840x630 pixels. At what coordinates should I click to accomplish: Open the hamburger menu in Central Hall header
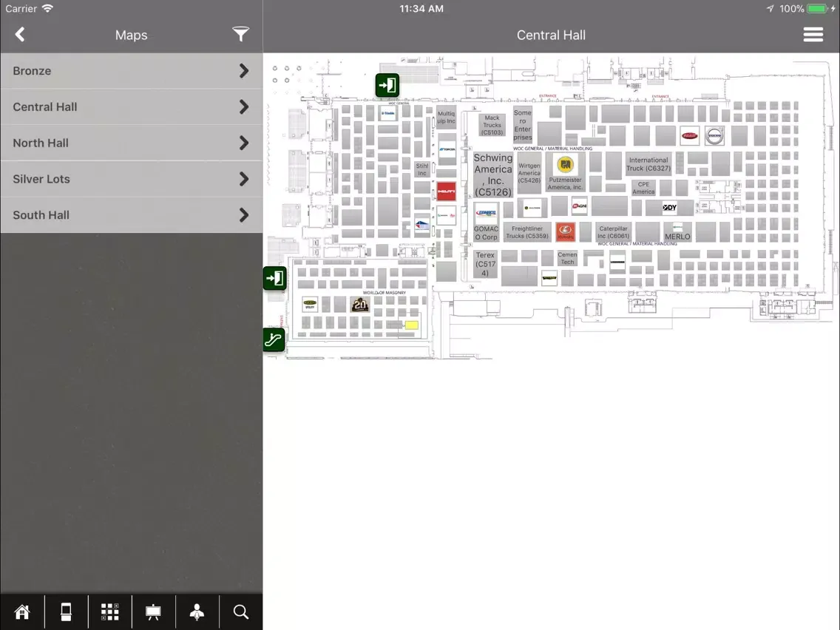813,35
